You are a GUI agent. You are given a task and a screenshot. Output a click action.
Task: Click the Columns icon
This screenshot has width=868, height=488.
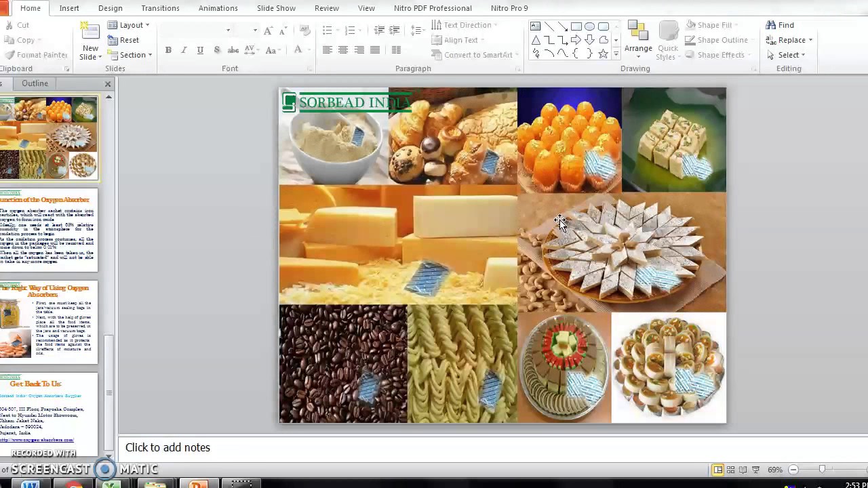pos(396,50)
